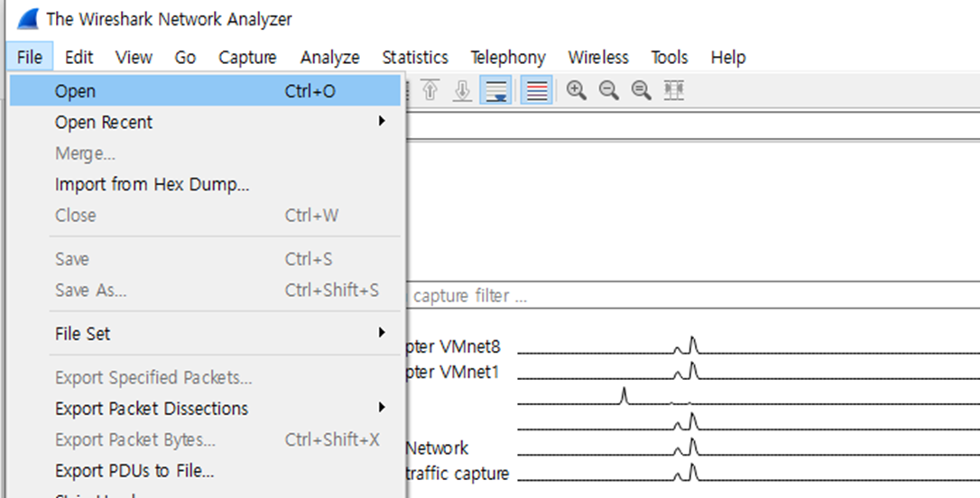Open the Analyze menu
The height and width of the screenshot is (498, 980).
click(x=329, y=58)
